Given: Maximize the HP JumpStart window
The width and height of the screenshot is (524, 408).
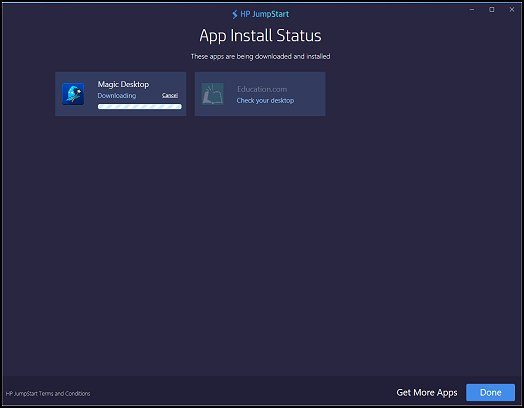Looking at the screenshot, I should 492,10.
